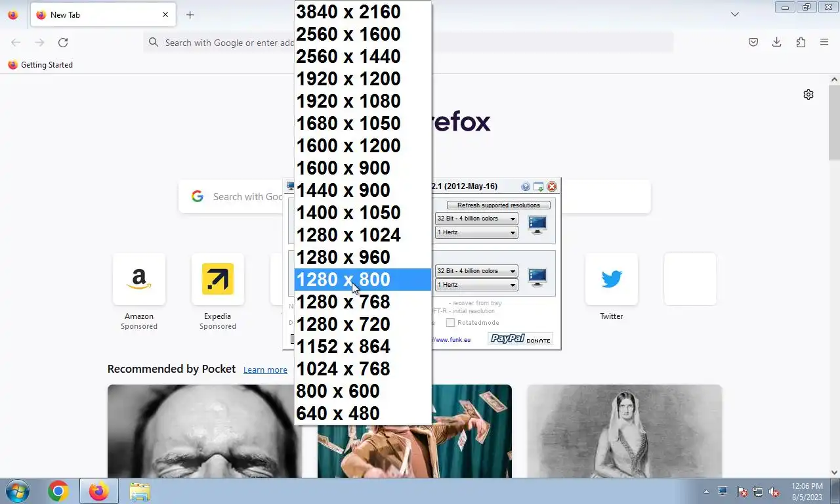Image resolution: width=840 pixels, height=504 pixels.
Task: Open the Pocket story with the veiled woman portrait
Action: [625, 431]
